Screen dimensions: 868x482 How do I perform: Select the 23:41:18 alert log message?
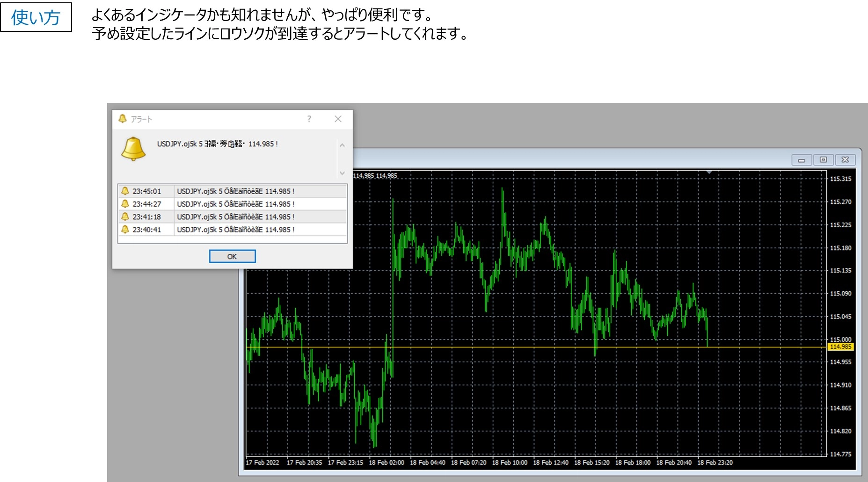pyautogui.click(x=235, y=217)
